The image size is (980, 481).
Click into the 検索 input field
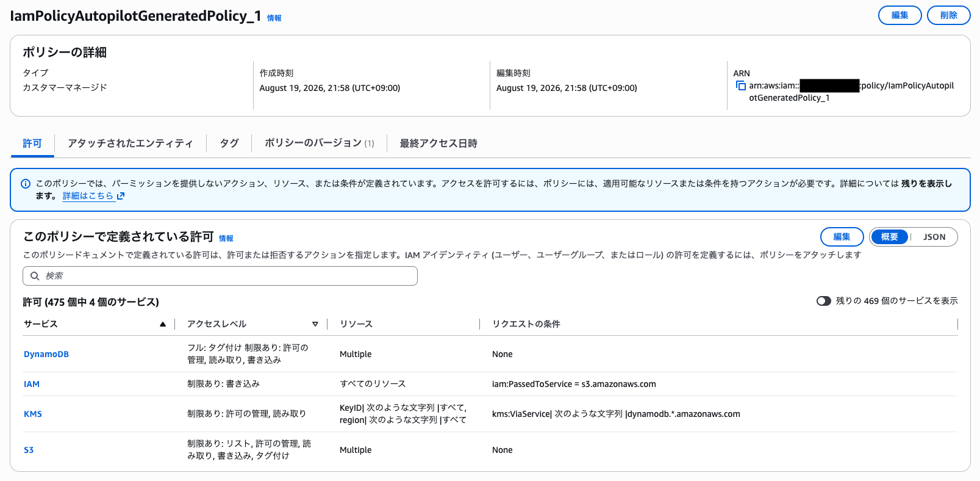point(220,276)
